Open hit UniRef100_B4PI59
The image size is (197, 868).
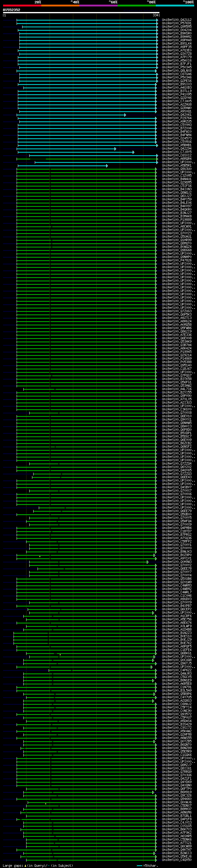[x=176, y=200]
